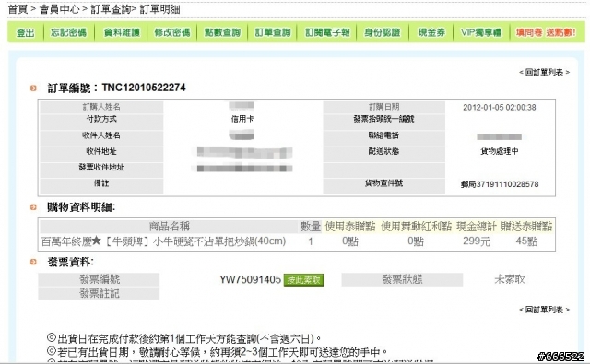Image resolution: width=590 pixels, height=364 pixels.
Task: Click the 聯絡電話 label cell
Action: pyautogui.click(x=383, y=137)
